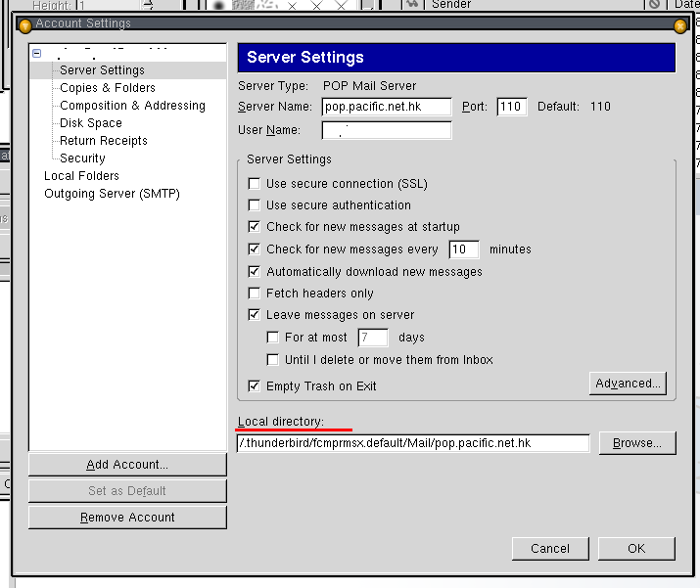Screen dimensions: 700x588
Task: Toggle Use secure authentication checkbox
Action: tap(255, 205)
